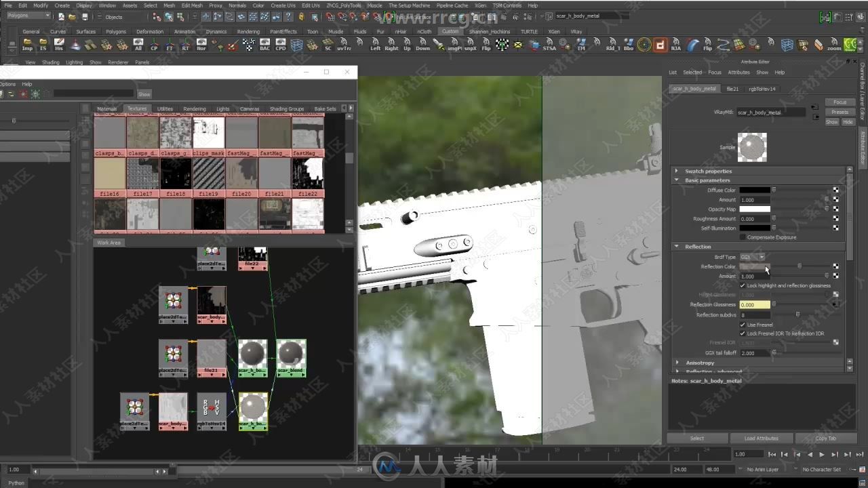This screenshot has width=868, height=488.
Task: Expand the Swatch properties section
Action: [x=677, y=171]
